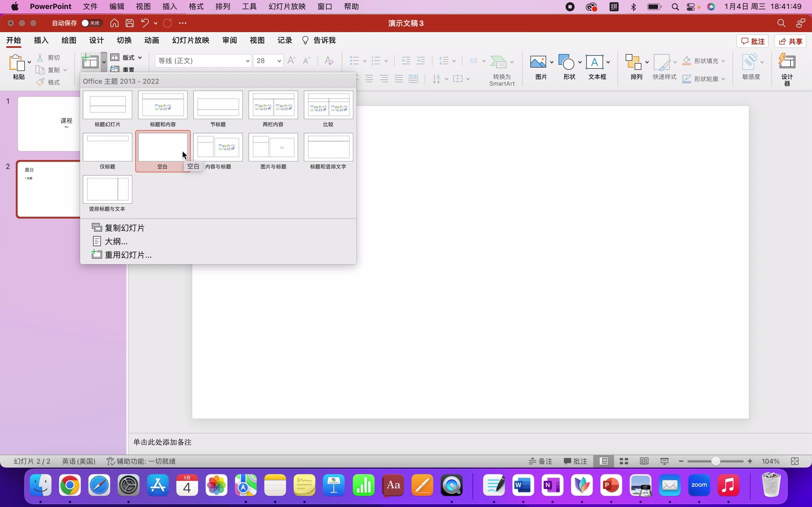Toggle the AutoSave (自动保存) switch

91,23
